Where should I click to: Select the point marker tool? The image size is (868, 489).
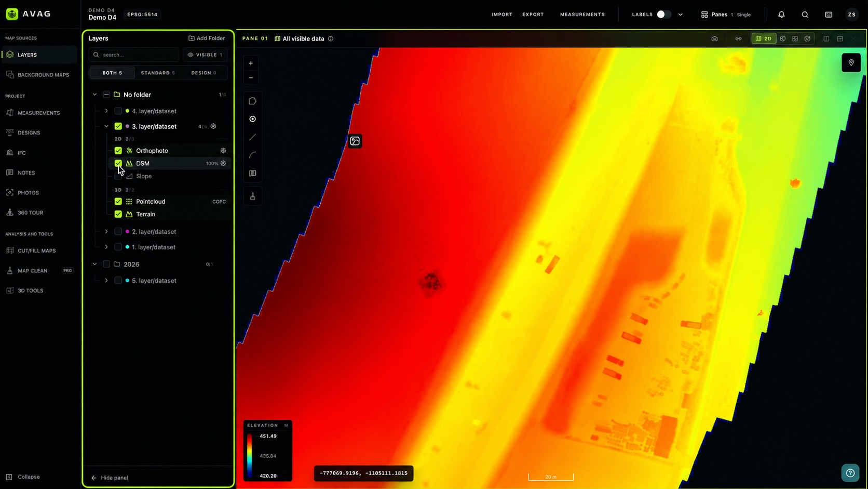coord(252,119)
